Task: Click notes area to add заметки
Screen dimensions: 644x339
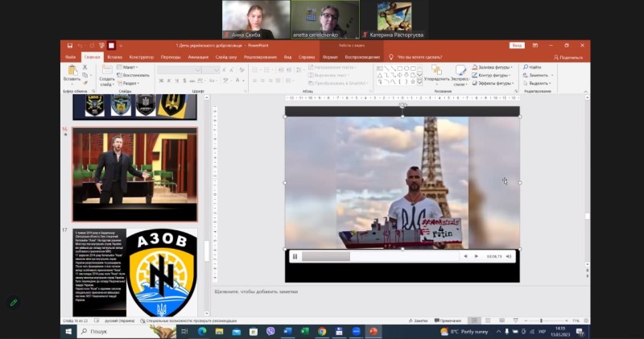Action: 400,291
